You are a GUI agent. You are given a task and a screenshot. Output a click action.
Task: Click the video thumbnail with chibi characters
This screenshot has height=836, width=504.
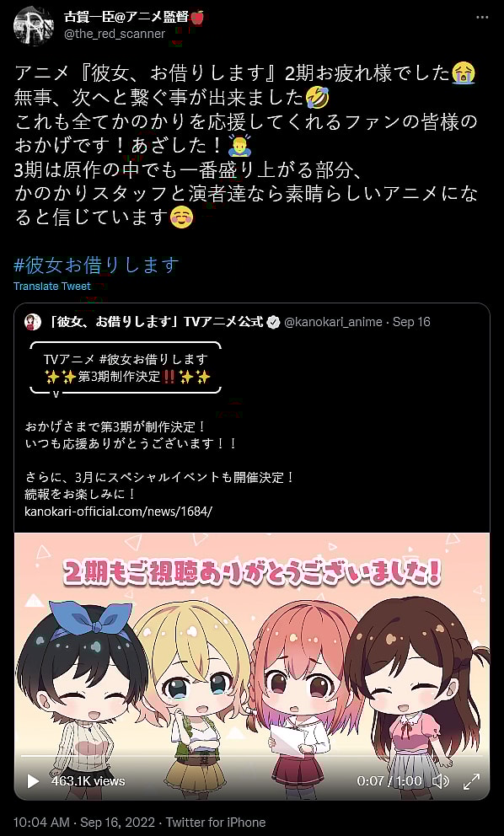click(x=252, y=666)
